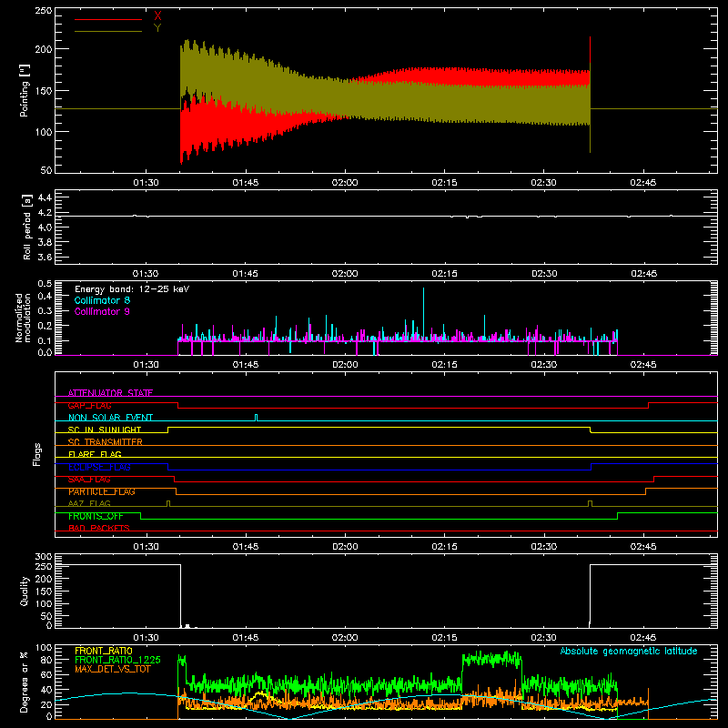Click the SAA_FLAG label

click(x=89, y=480)
